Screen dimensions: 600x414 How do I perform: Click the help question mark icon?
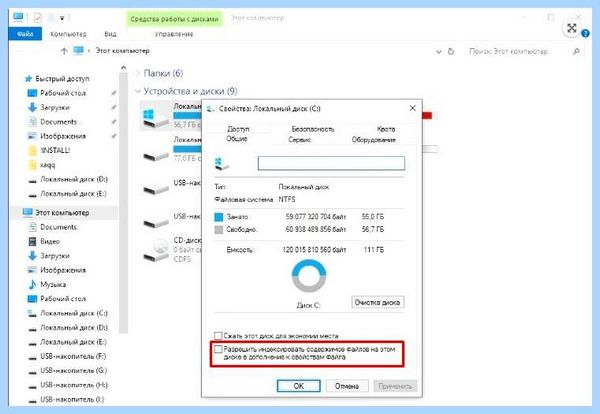point(585,34)
